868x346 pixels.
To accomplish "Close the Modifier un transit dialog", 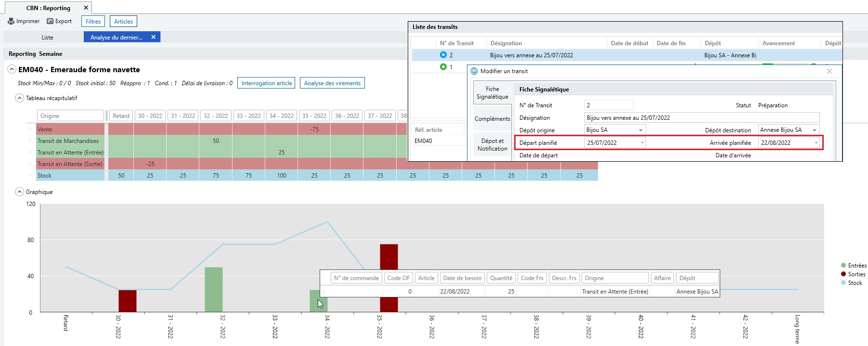I will pyautogui.click(x=829, y=71).
